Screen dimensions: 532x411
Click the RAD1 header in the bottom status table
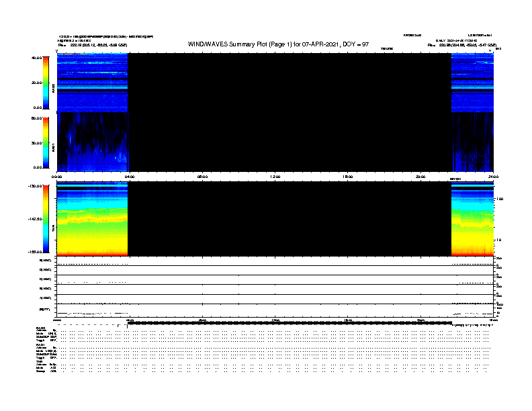coord(41,345)
